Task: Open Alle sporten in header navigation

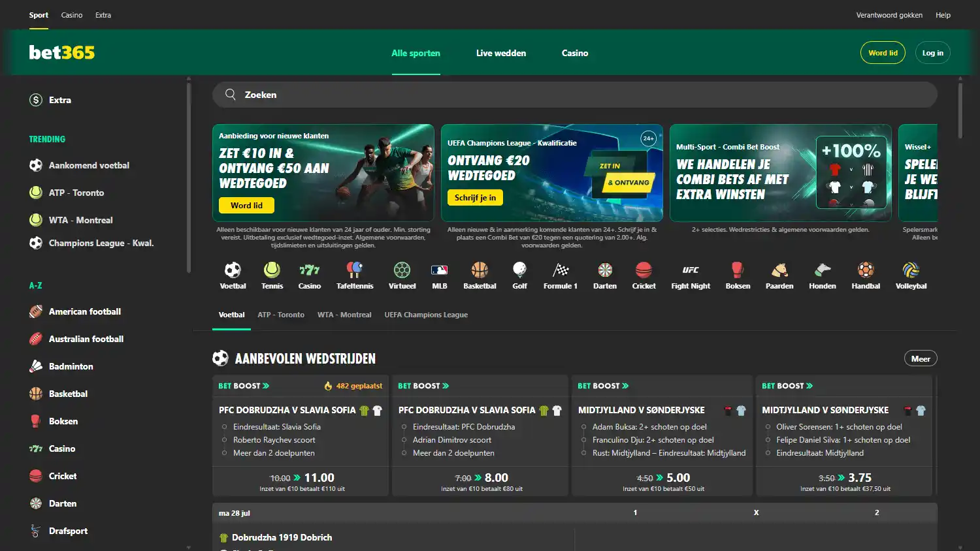Action: [416, 53]
